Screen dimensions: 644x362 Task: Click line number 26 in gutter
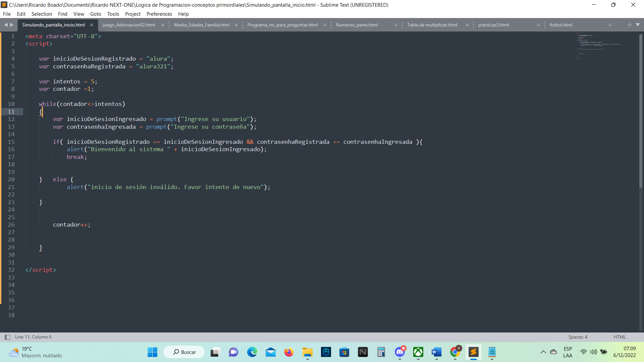click(x=11, y=225)
